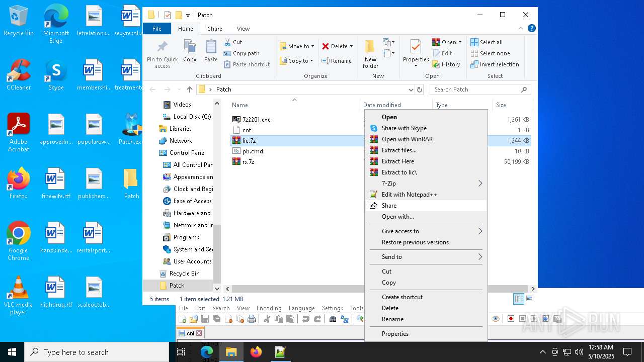Click the Notepad++ Open file toolbar icon
644x362 pixels.
point(194,319)
